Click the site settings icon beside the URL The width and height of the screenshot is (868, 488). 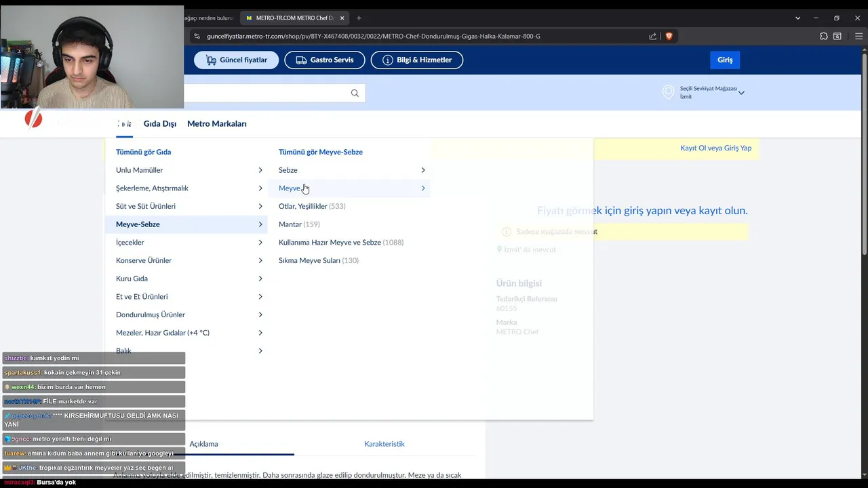(x=197, y=36)
